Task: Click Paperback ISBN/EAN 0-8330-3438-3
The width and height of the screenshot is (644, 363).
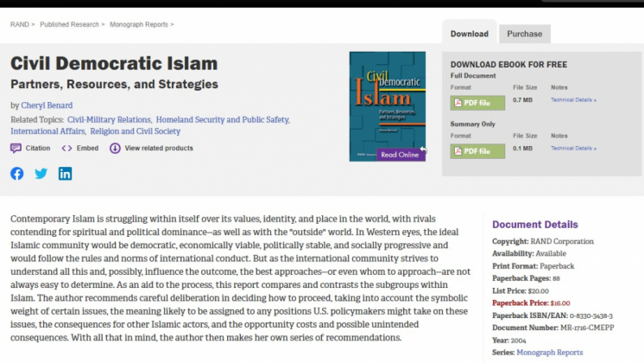Action: pos(552,315)
